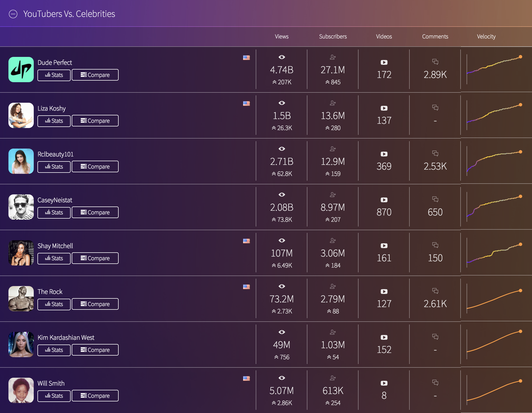This screenshot has height=413, width=532.
Task: Collapse the YouTubers Vs. Celebrities section
Action: point(13,14)
